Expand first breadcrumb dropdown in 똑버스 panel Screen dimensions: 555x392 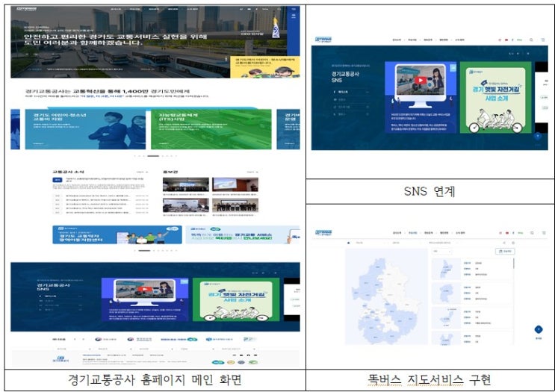click(x=370, y=243)
